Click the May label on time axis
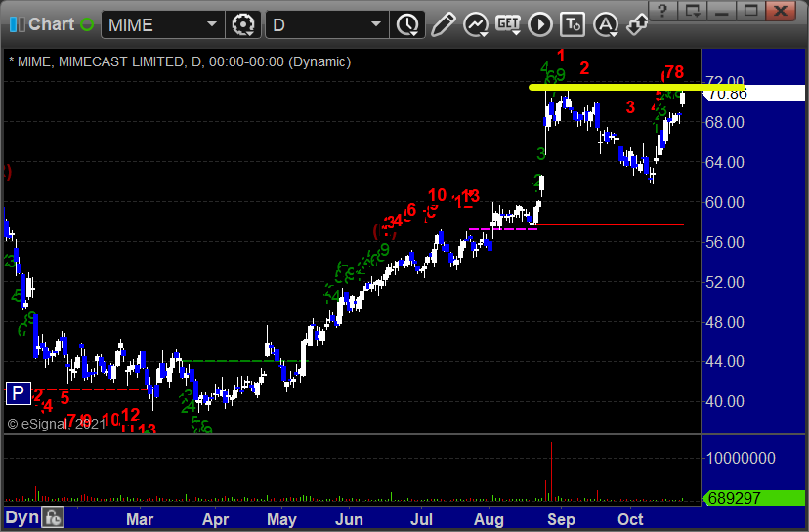Viewport: 809px width, 532px height. click(x=281, y=519)
